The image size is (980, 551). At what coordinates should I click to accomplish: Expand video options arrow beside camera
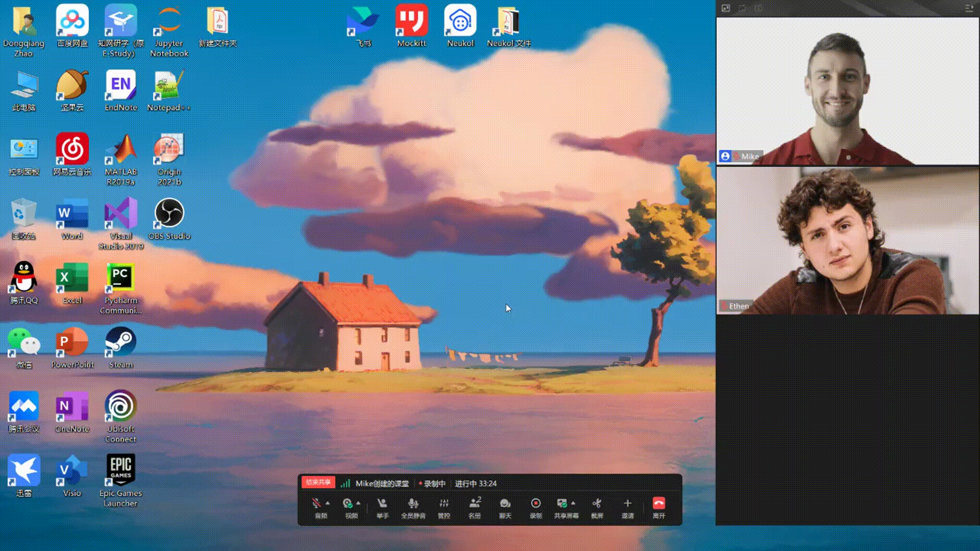pos(358,503)
